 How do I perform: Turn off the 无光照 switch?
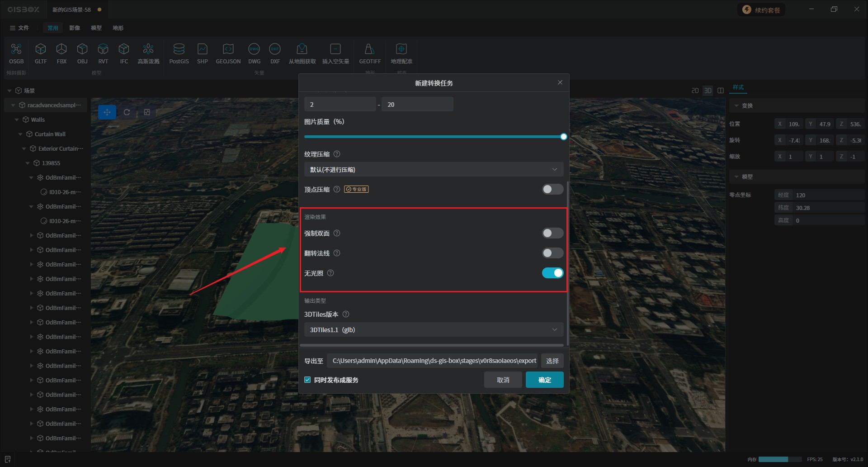pos(552,273)
